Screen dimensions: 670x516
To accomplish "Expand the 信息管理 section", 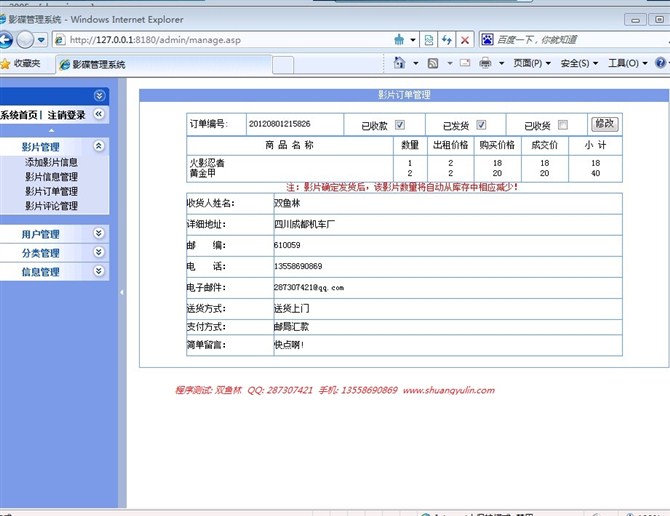I will 98,271.
